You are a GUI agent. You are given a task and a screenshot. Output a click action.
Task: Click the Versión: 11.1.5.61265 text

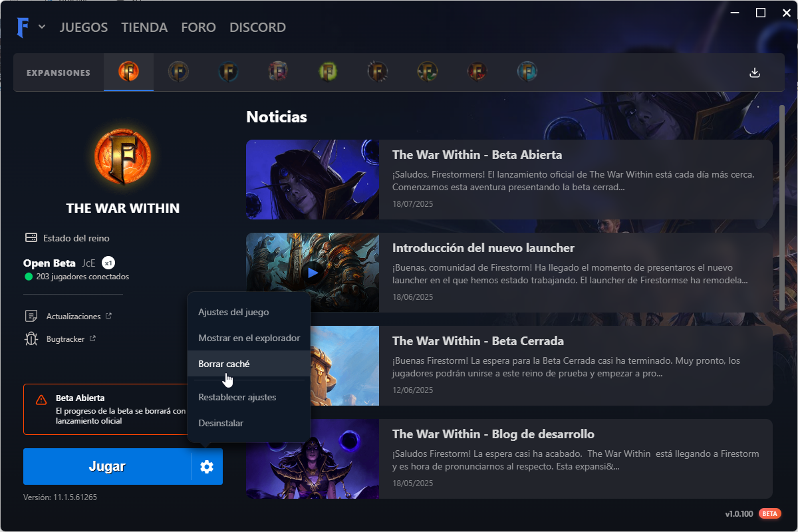60,497
